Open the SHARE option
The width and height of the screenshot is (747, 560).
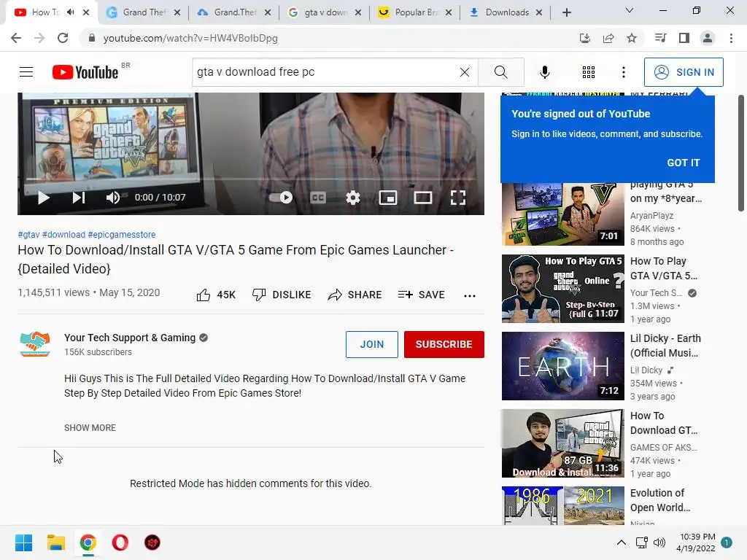[355, 295]
